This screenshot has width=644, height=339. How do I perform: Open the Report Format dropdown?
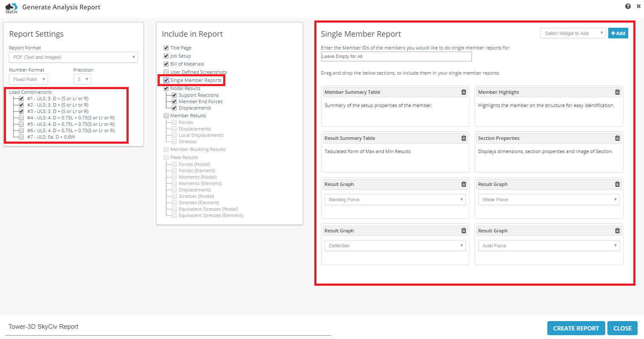click(x=73, y=57)
